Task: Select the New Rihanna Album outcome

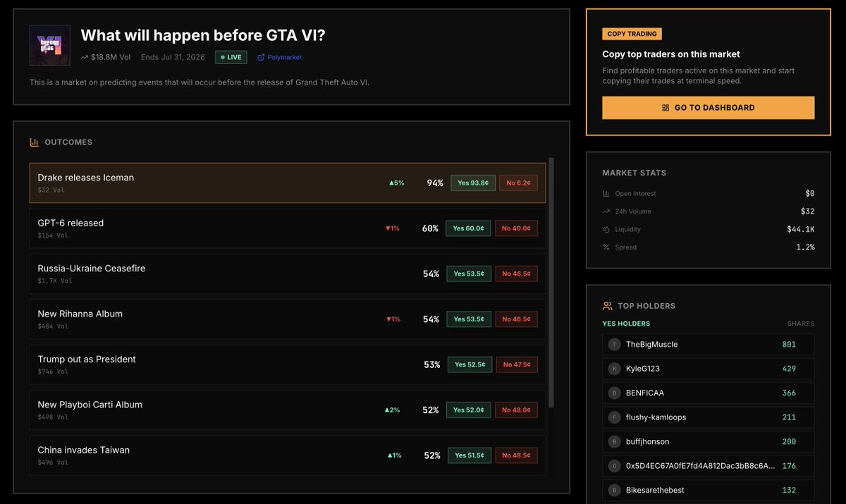Action: (x=288, y=319)
